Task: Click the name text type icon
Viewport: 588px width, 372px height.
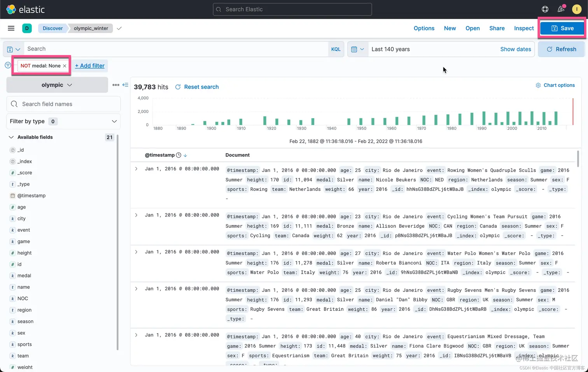Action: tap(12, 287)
